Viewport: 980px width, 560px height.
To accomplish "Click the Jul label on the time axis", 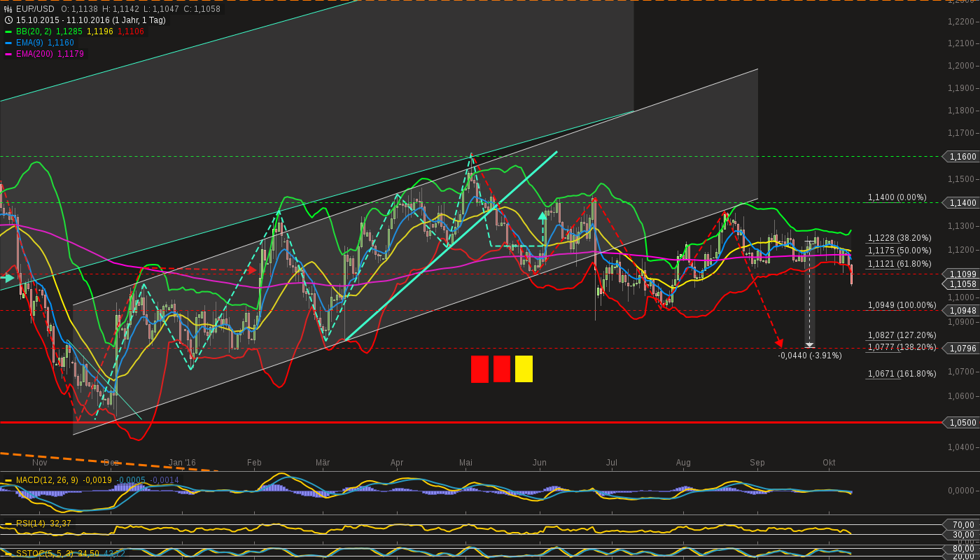I will tap(612, 463).
